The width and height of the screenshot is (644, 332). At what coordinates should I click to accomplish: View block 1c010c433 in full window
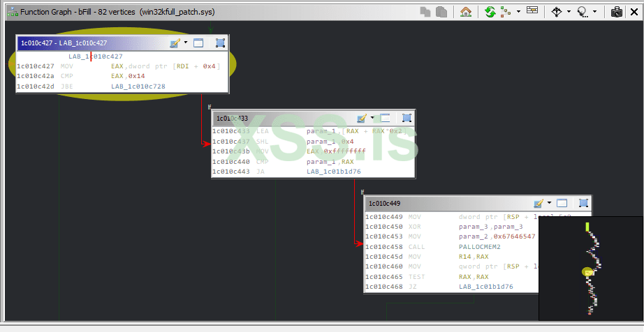[386, 118]
